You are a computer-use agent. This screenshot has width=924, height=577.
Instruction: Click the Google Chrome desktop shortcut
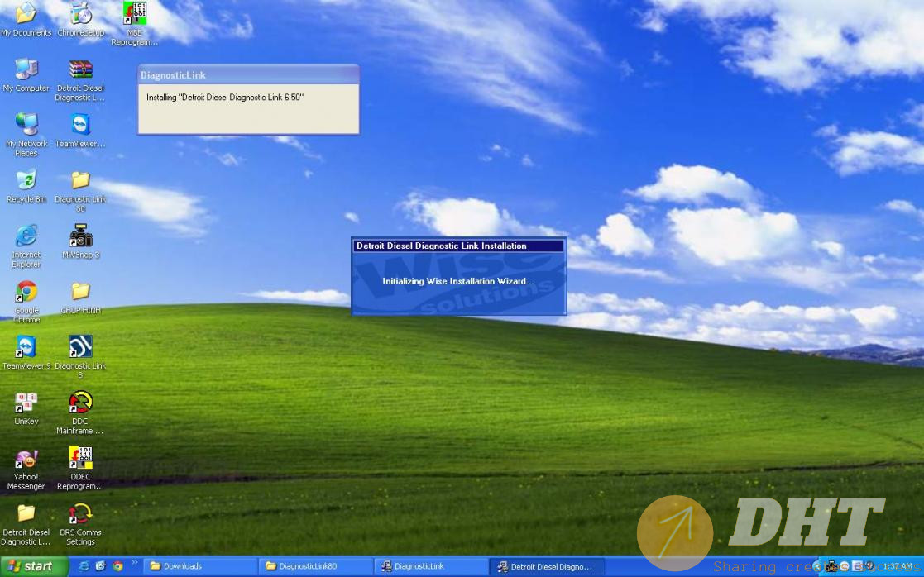26,292
